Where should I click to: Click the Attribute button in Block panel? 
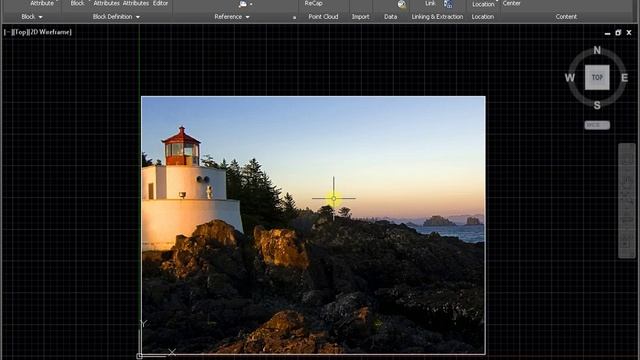click(x=42, y=3)
